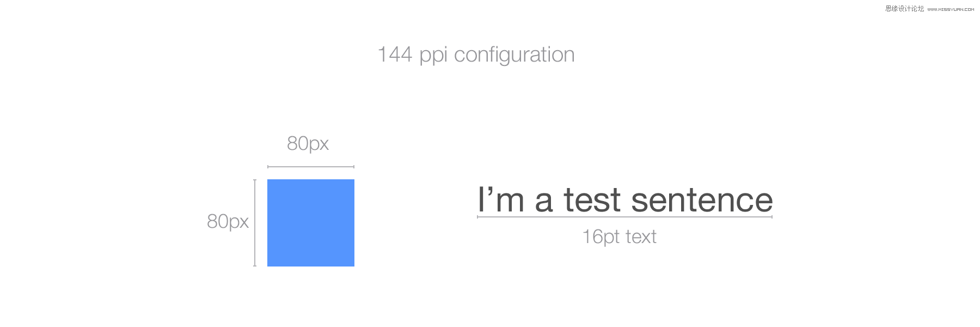Click the left end tick of width line

pos(268,167)
